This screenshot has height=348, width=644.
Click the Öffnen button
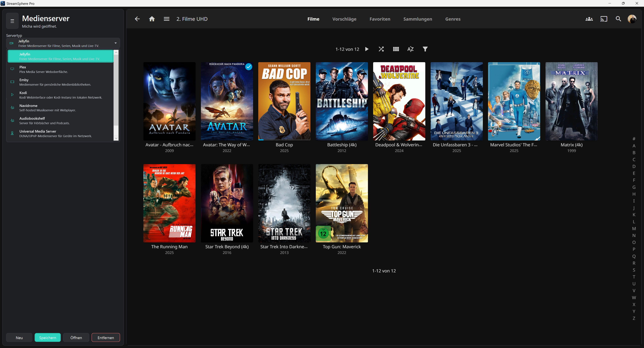76,337
